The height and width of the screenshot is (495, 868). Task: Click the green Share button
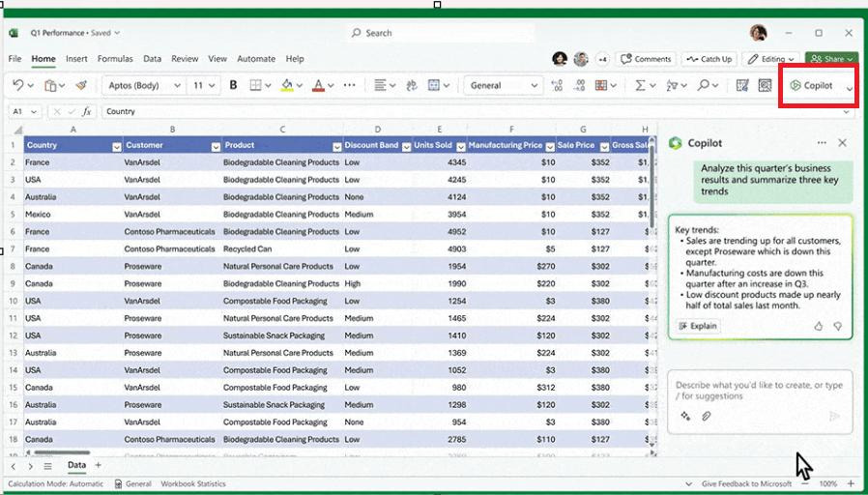click(x=831, y=59)
